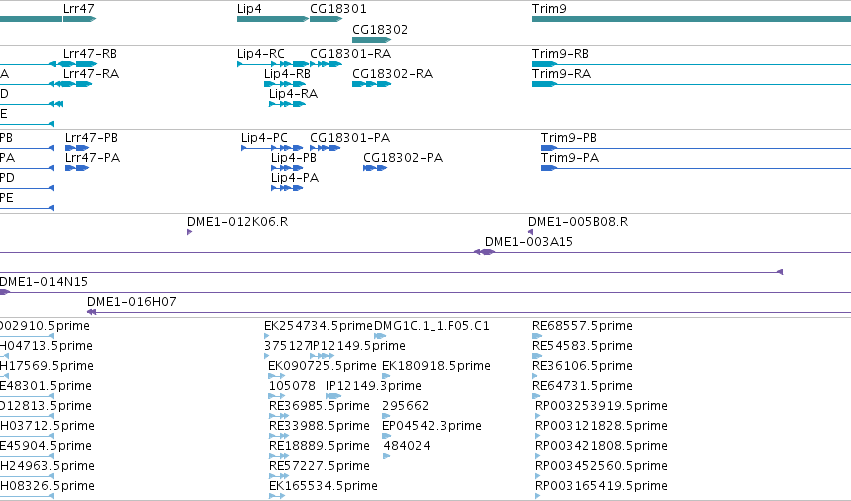This screenshot has height=501, width=851.
Task: Select the Lip4-RC transcript feature
Action: click(x=273, y=64)
